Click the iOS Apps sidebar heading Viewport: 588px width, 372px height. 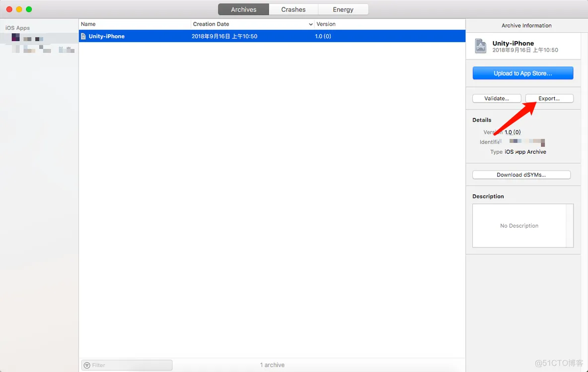coord(17,28)
